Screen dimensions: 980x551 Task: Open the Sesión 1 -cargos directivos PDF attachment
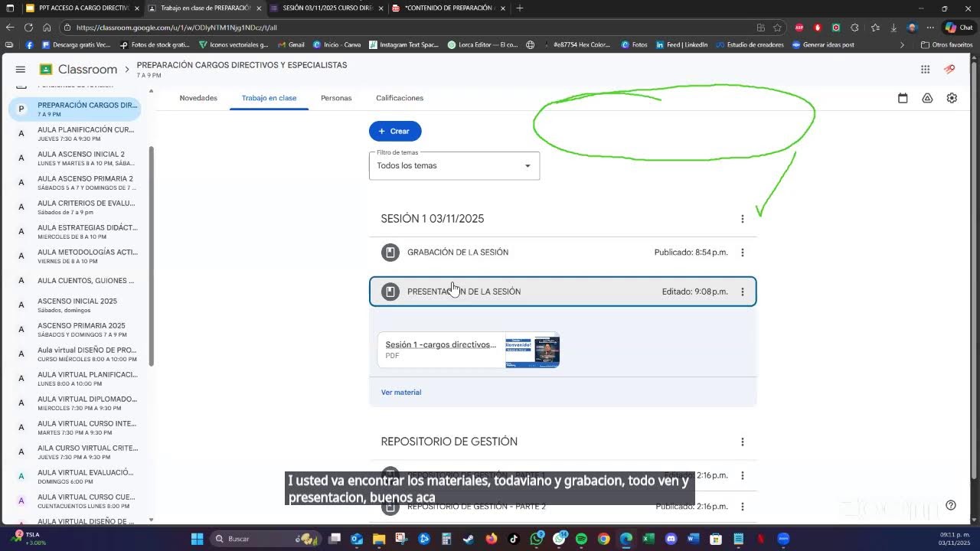point(469,350)
